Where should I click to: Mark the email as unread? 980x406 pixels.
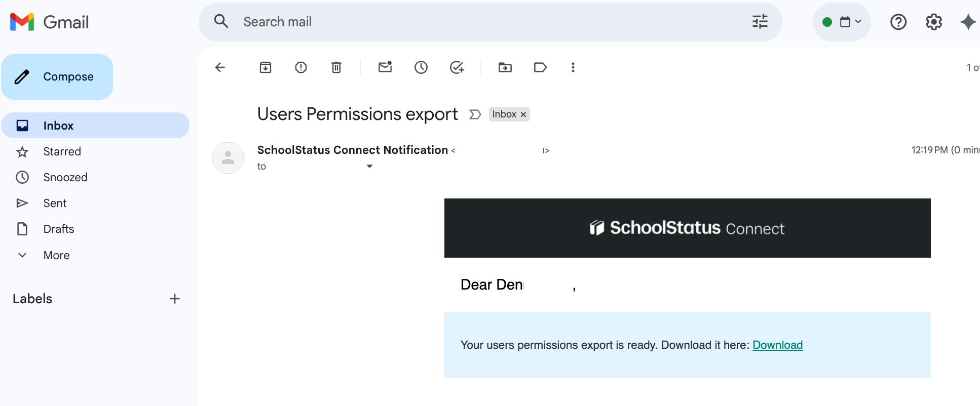pyautogui.click(x=385, y=67)
